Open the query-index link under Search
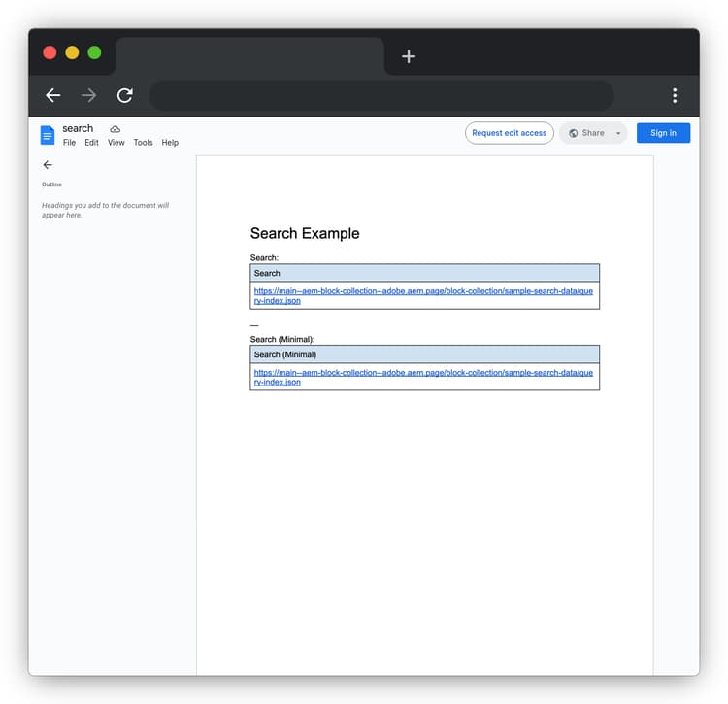Viewport: 728px width, 704px height. (x=422, y=291)
